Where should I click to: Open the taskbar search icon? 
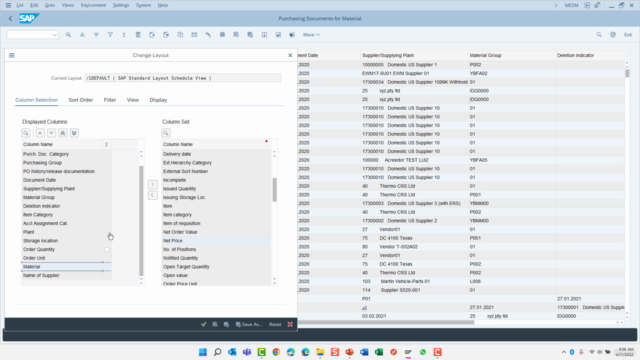point(218,352)
